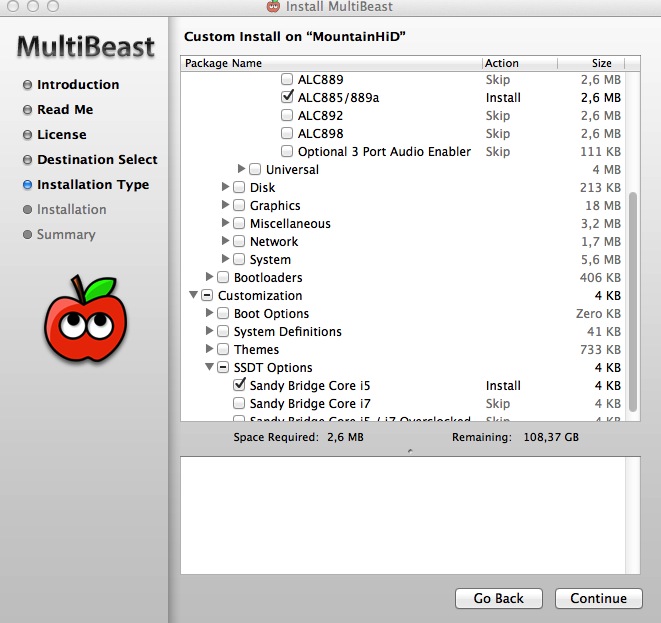Image resolution: width=661 pixels, height=623 pixels.
Task: Click the MultiBeast apple mascot logo
Action: [x=86, y=319]
